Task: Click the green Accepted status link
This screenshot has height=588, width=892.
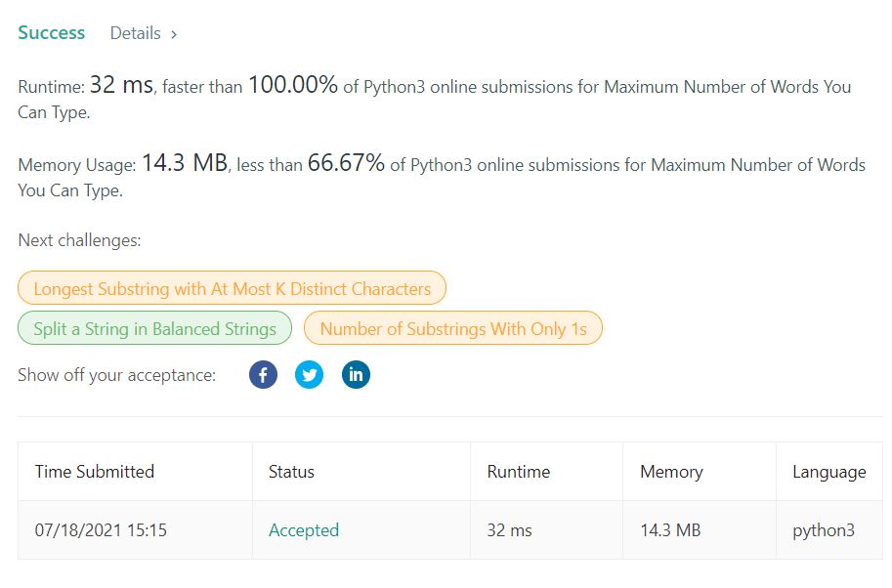Action: (x=304, y=530)
